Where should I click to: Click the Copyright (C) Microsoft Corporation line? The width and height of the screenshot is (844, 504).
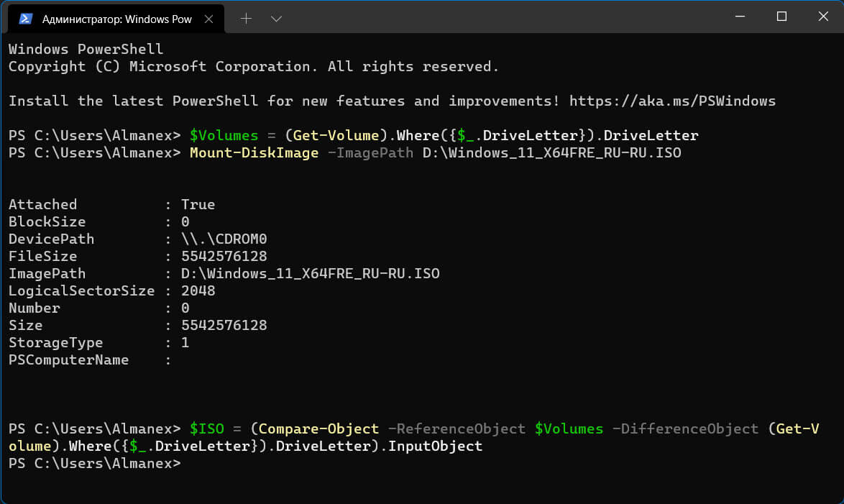254,67
